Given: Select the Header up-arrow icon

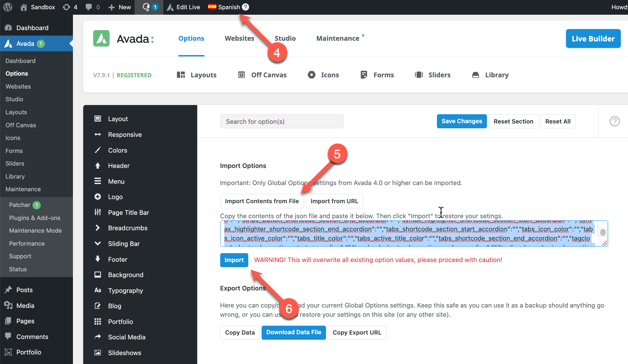Looking at the screenshot, I should click(x=98, y=166).
